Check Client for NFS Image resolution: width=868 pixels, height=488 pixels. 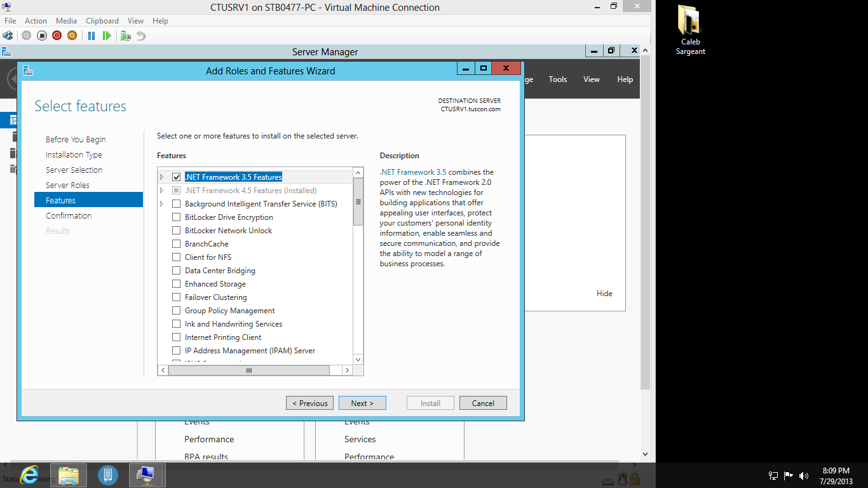(177, 257)
